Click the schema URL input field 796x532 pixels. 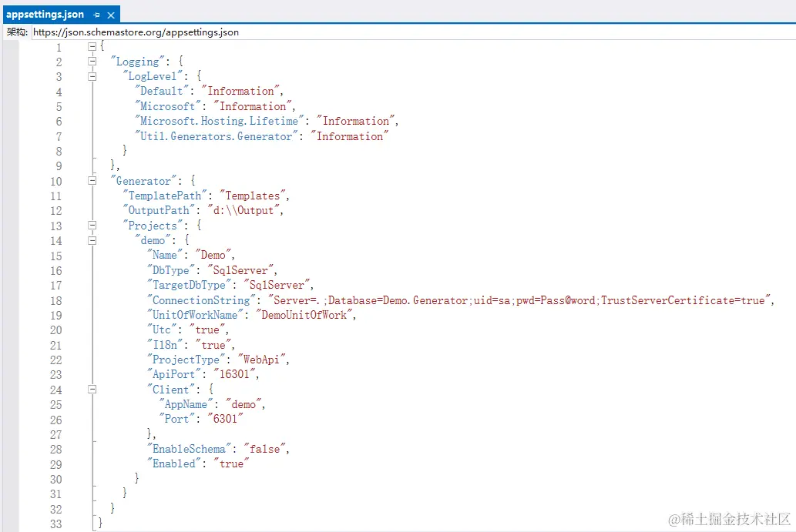click(413, 32)
